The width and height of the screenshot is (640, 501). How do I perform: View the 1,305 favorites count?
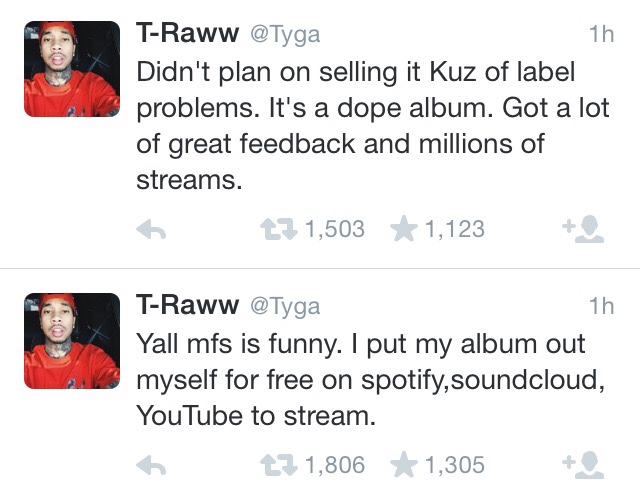454,465
